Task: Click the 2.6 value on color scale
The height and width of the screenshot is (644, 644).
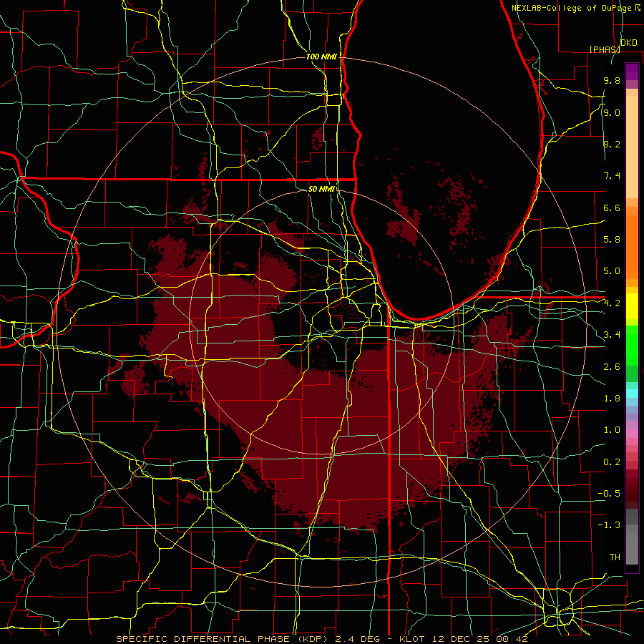Action: (612, 366)
